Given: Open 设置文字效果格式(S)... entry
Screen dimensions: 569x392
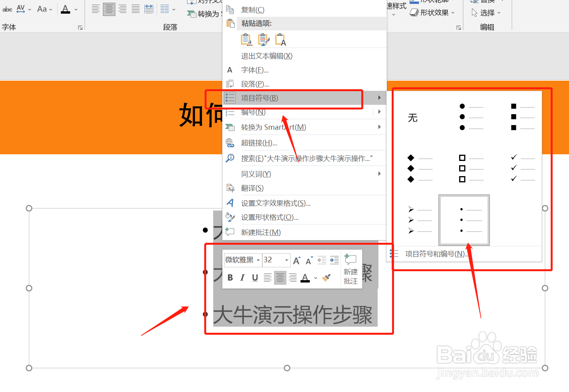Looking at the screenshot, I should [x=304, y=203].
